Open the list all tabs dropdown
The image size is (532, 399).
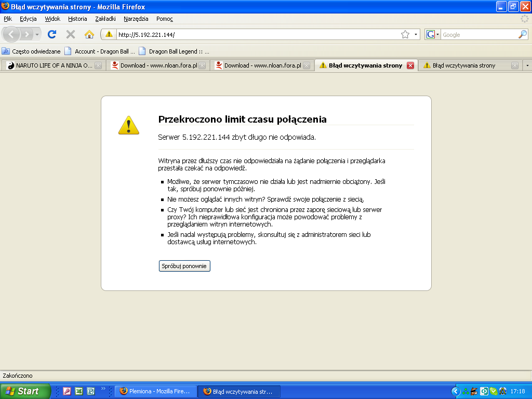(x=527, y=65)
